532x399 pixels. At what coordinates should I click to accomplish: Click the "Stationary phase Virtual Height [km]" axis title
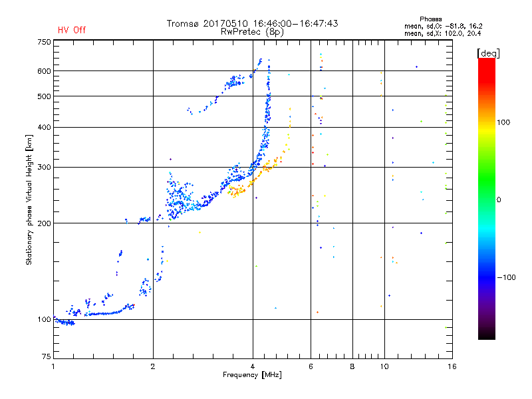pos(29,199)
